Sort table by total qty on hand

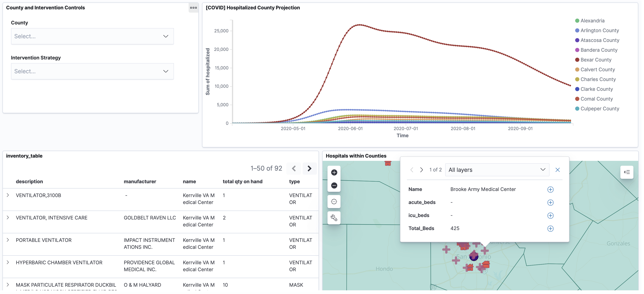click(243, 182)
